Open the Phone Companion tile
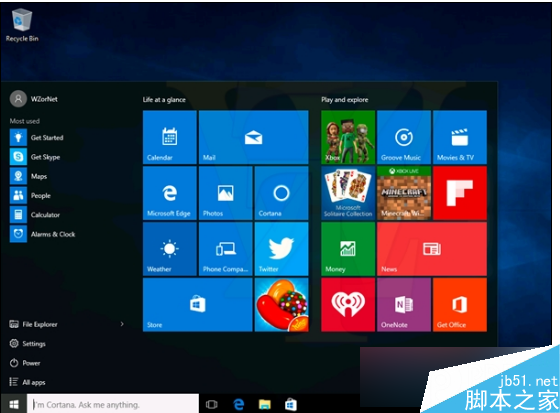The height and width of the screenshot is (413, 560). coord(225,249)
